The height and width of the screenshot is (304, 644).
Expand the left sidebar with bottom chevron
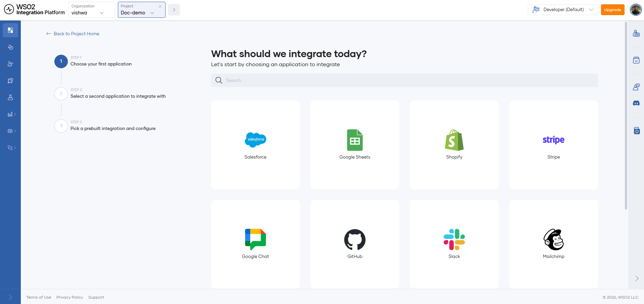tap(10, 297)
